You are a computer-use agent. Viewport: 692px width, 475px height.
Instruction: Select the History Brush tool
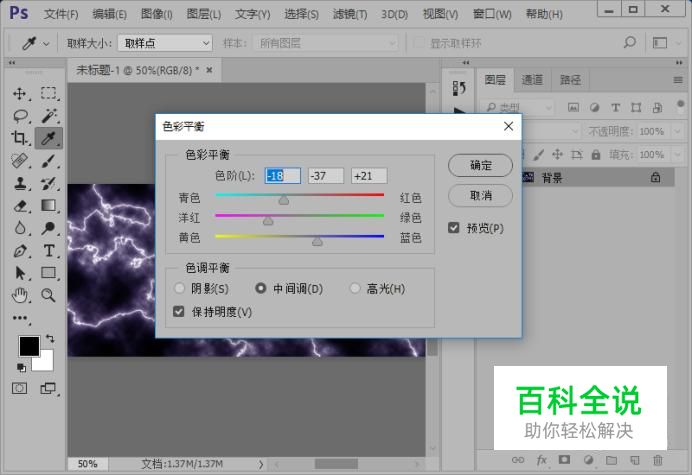[49, 183]
